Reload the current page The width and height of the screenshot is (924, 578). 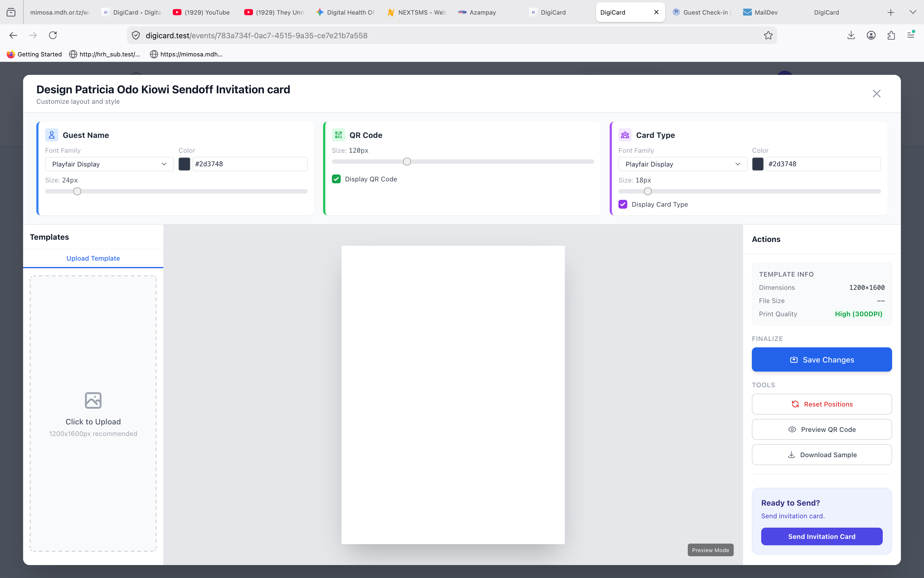coord(53,36)
